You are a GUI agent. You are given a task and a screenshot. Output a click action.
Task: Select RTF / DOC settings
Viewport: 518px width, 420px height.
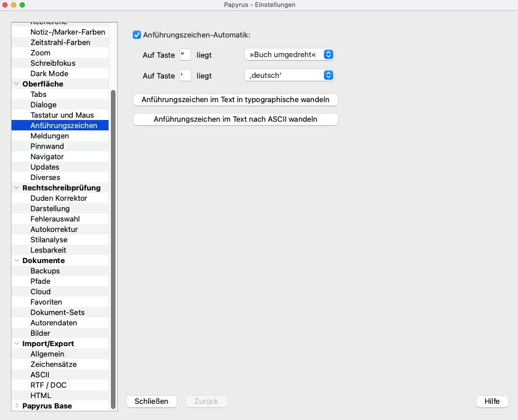click(x=60, y=385)
